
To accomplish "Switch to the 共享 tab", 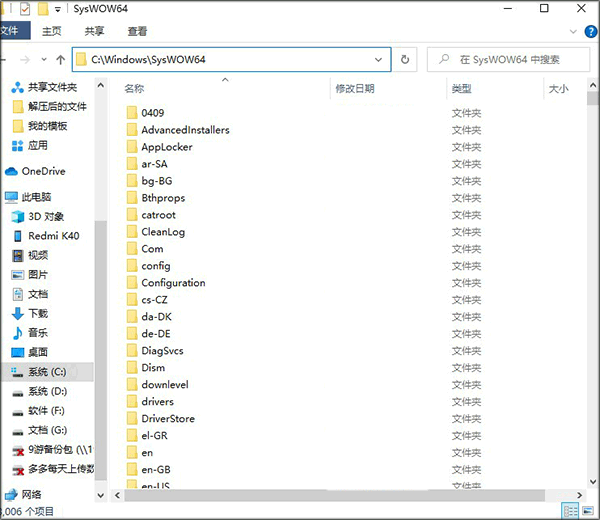I will click(x=94, y=31).
